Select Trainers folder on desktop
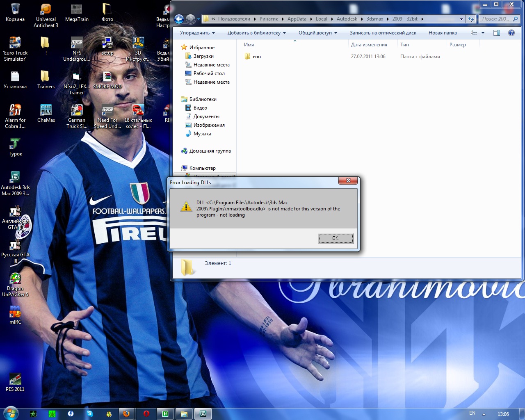 pyautogui.click(x=46, y=80)
